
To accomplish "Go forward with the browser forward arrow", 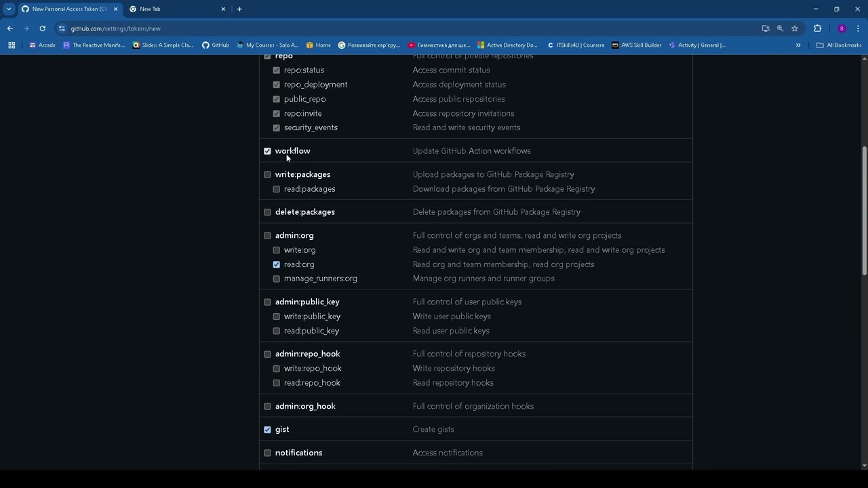I will (x=26, y=28).
